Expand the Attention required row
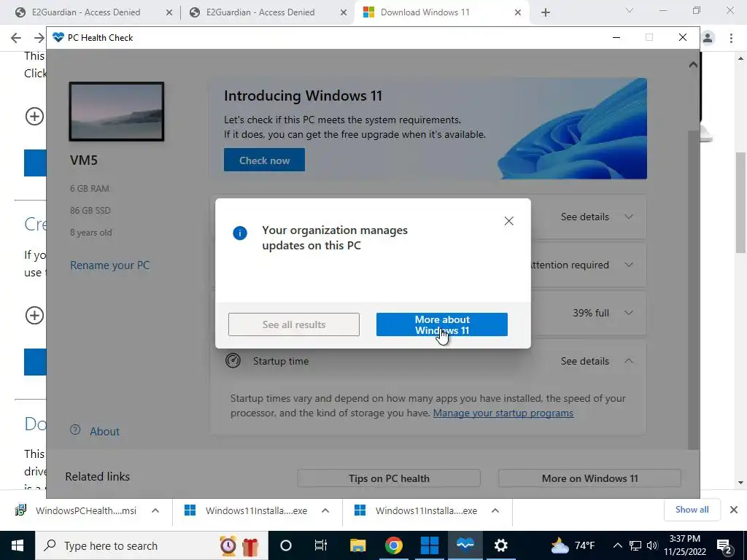The image size is (747, 560). [x=629, y=265]
